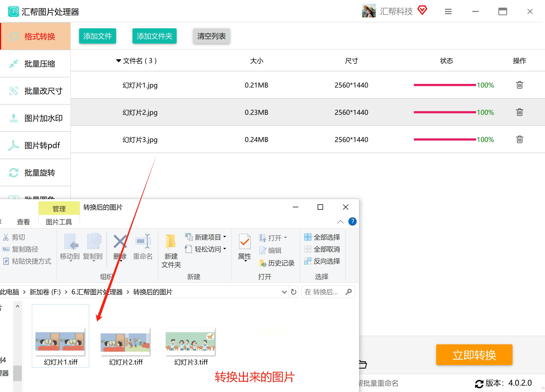Click trash icon for 幻灯片3.jpg row
The height and width of the screenshot is (392, 545).
pos(519,139)
